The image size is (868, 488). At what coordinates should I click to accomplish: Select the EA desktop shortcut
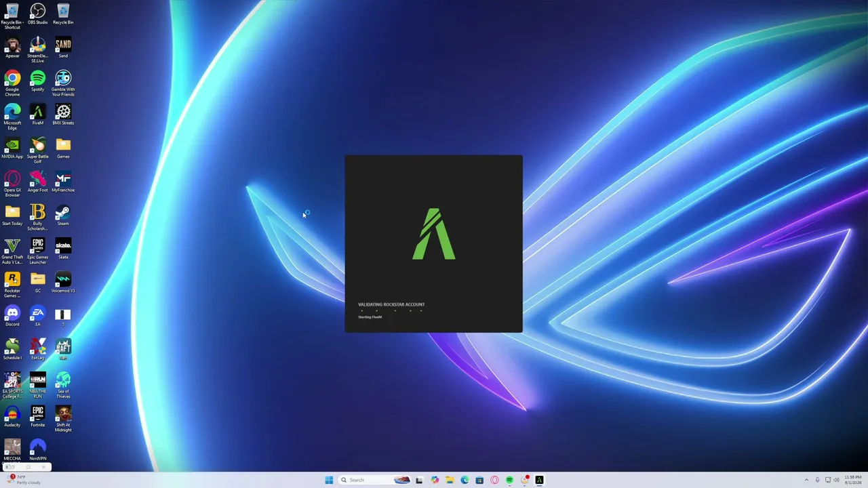click(38, 316)
